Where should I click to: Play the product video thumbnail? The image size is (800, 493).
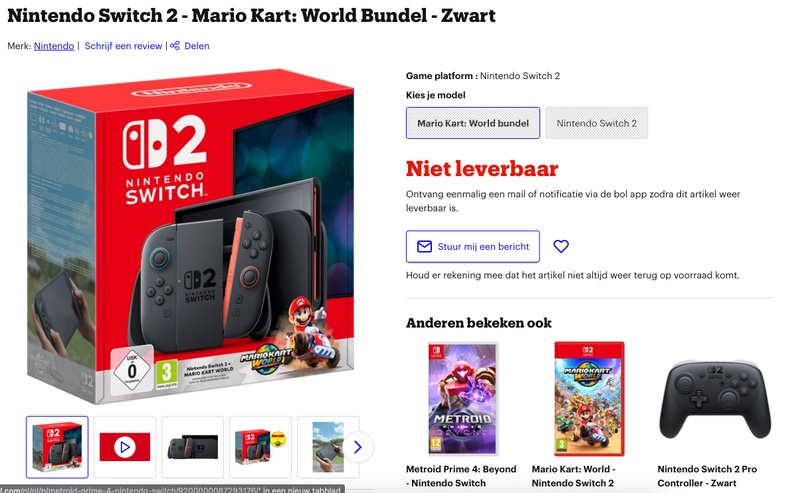coord(124,447)
